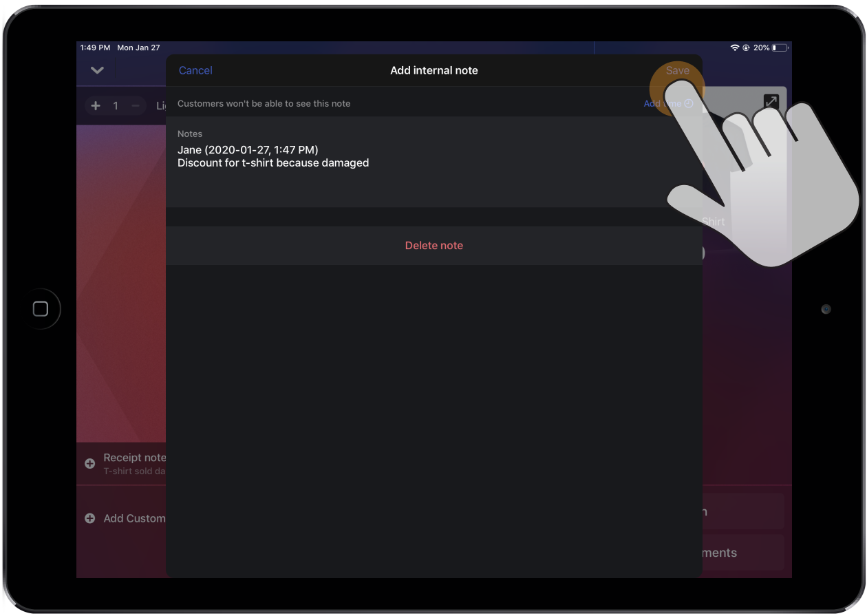Viewport: 867px width, 616px height.
Task: Tap the battery icon in status bar
Action: click(x=780, y=48)
